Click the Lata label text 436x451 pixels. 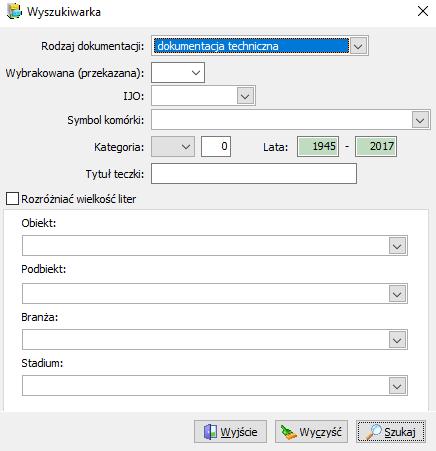(275, 147)
